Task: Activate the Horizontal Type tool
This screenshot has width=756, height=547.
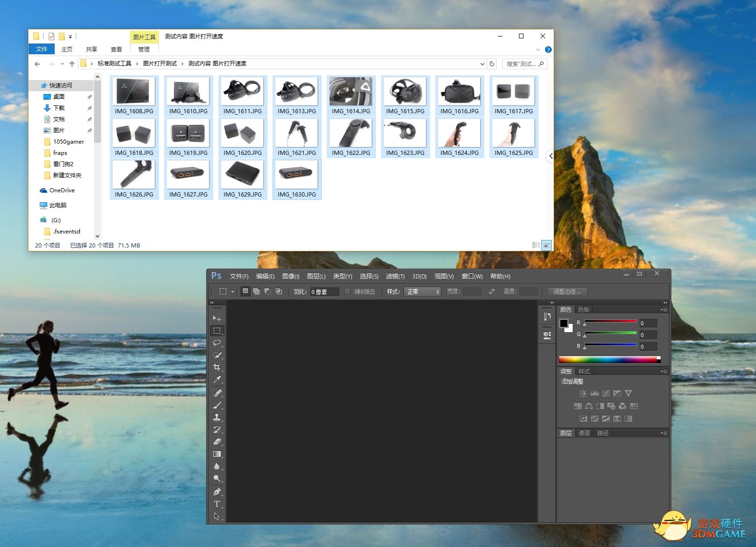Action: [216, 504]
